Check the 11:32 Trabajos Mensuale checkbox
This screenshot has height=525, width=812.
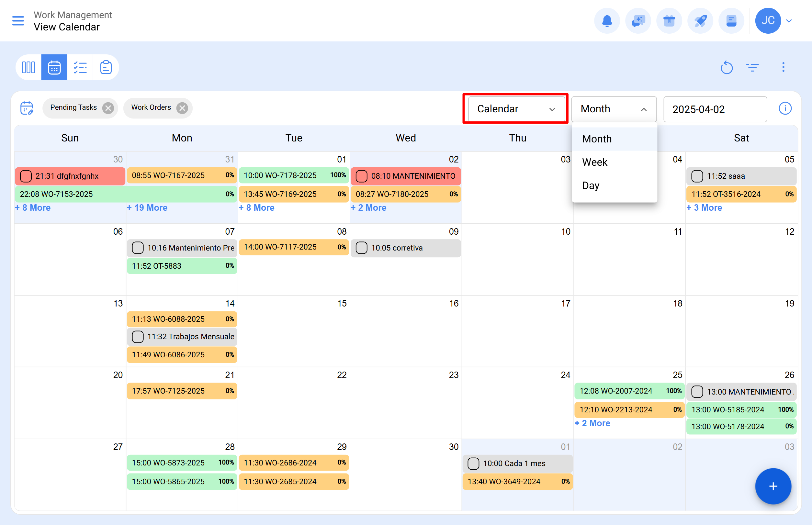[138, 337]
